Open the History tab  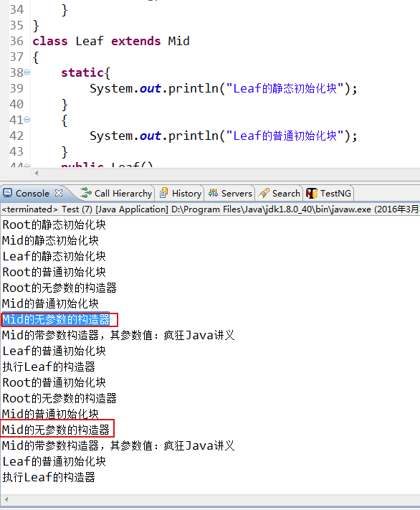[181, 193]
